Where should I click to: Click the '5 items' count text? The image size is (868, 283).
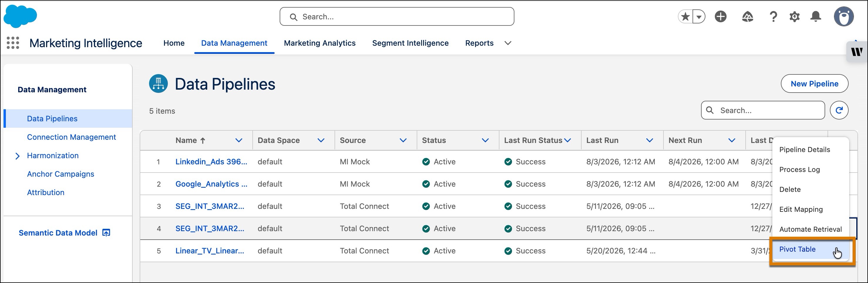coord(162,111)
